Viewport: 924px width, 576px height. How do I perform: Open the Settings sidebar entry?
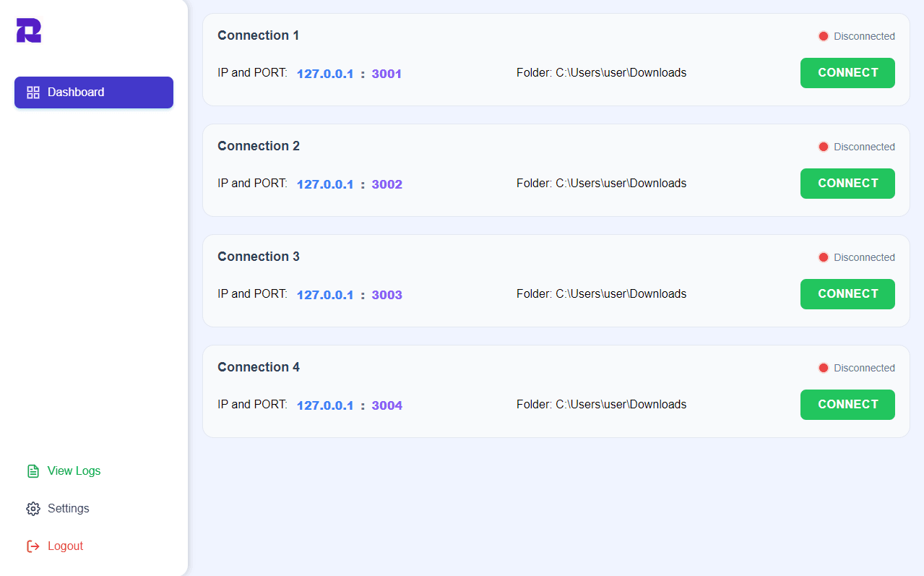[94, 509]
